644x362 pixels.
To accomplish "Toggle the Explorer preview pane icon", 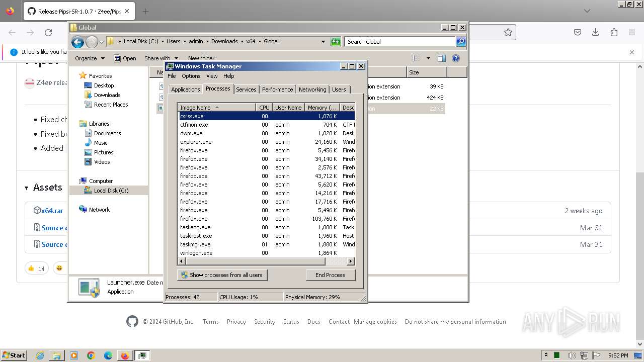I will pos(441,58).
